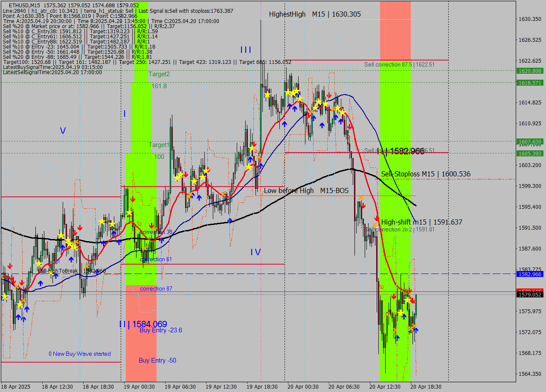The image size is (546, 392).
Task: Select the blue up arrow near 19 Apr 06:30 candles
Action: coord(199,198)
